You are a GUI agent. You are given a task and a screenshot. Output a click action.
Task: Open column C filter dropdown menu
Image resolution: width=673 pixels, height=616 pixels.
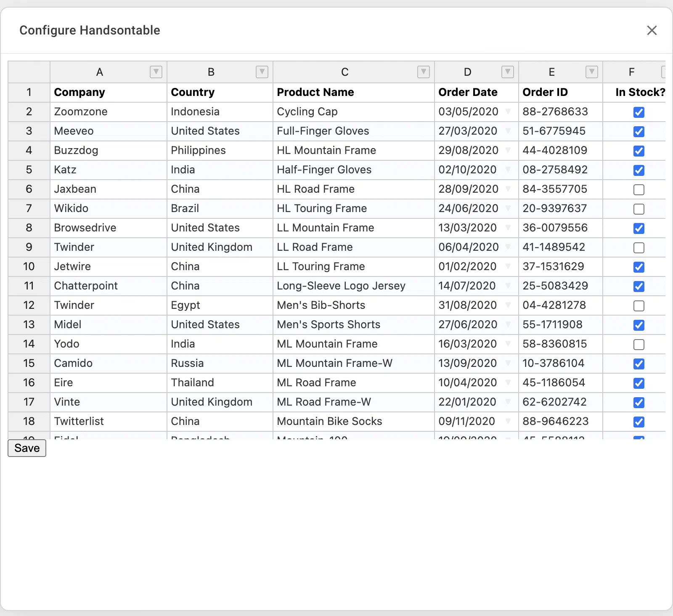click(x=424, y=72)
